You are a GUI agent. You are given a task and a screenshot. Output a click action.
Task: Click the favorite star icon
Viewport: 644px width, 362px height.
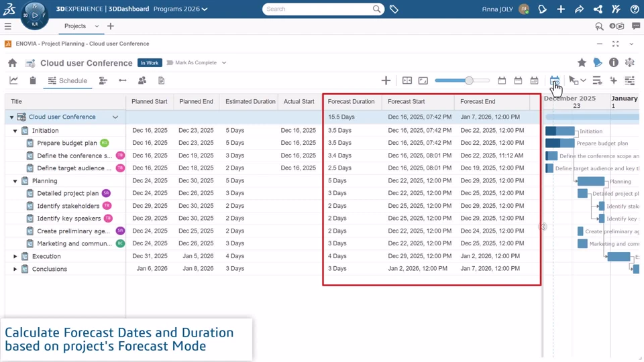click(x=582, y=62)
